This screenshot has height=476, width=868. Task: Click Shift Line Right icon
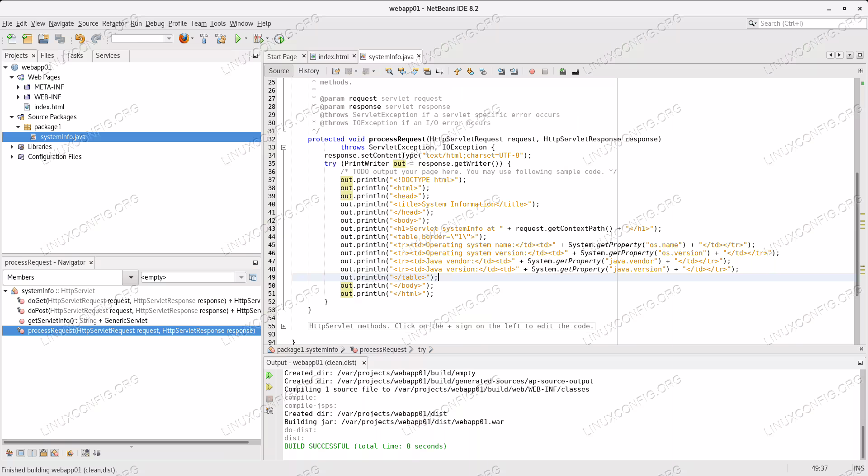pyautogui.click(x=514, y=71)
